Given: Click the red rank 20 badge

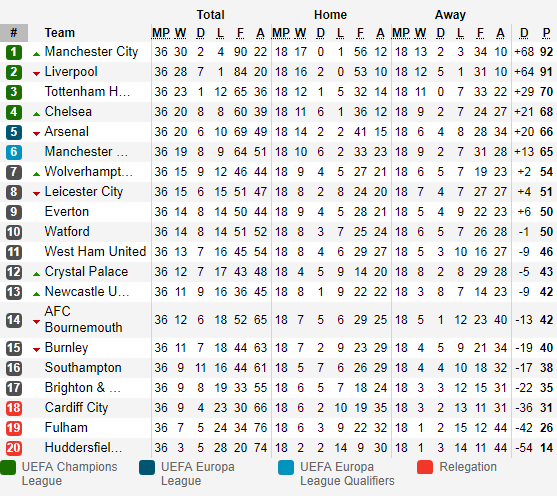Looking at the screenshot, I should click(14, 448).
